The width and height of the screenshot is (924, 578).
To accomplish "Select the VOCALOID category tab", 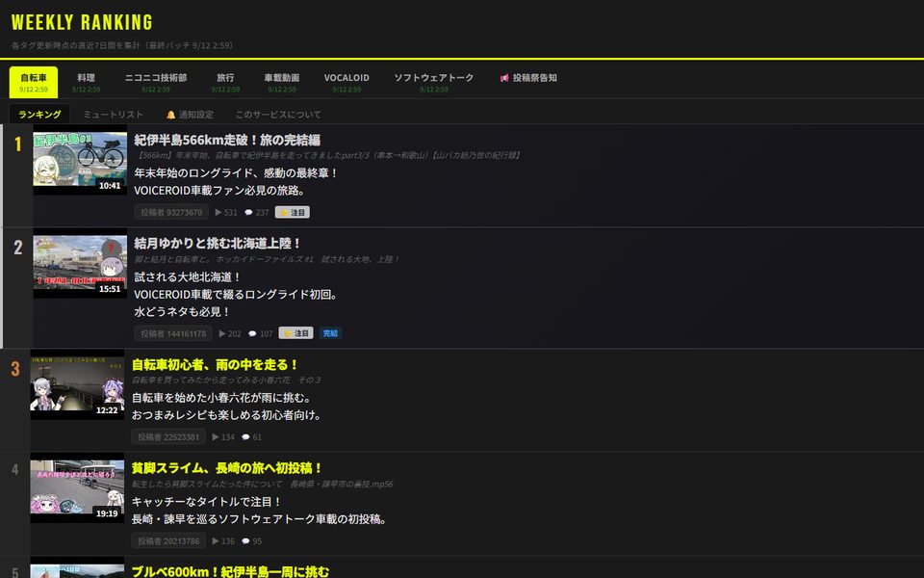I will pyautogui.click(x=346, y=83).
